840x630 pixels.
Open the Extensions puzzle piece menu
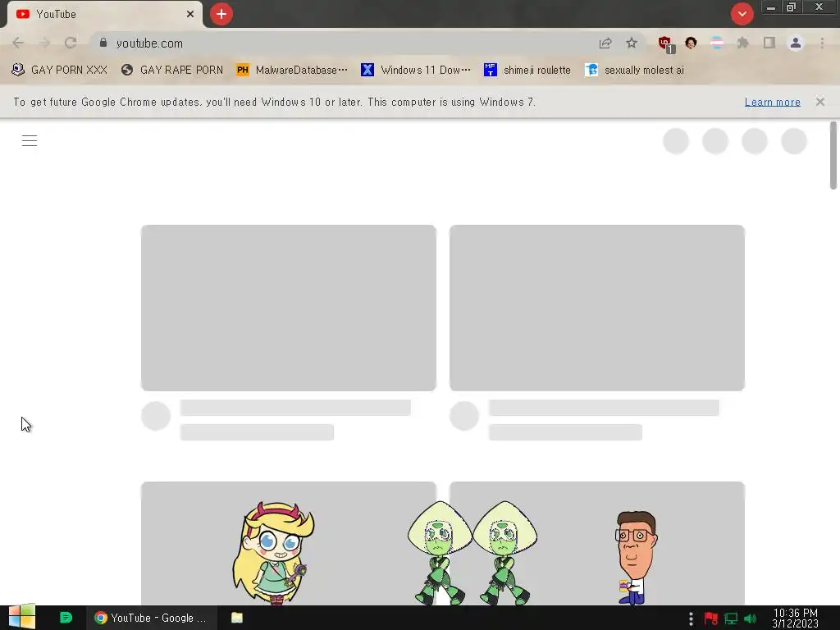tap(742, 43)
